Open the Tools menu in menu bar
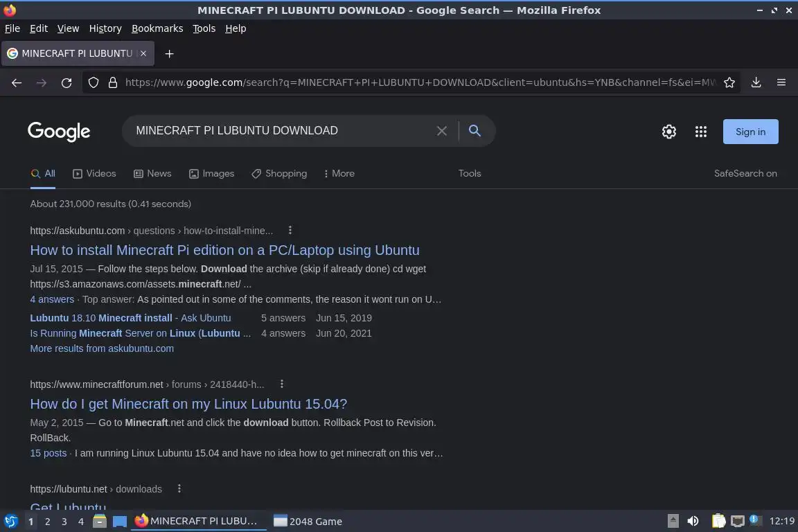Screen dimensions: 798x532 (x=204, y=28)
